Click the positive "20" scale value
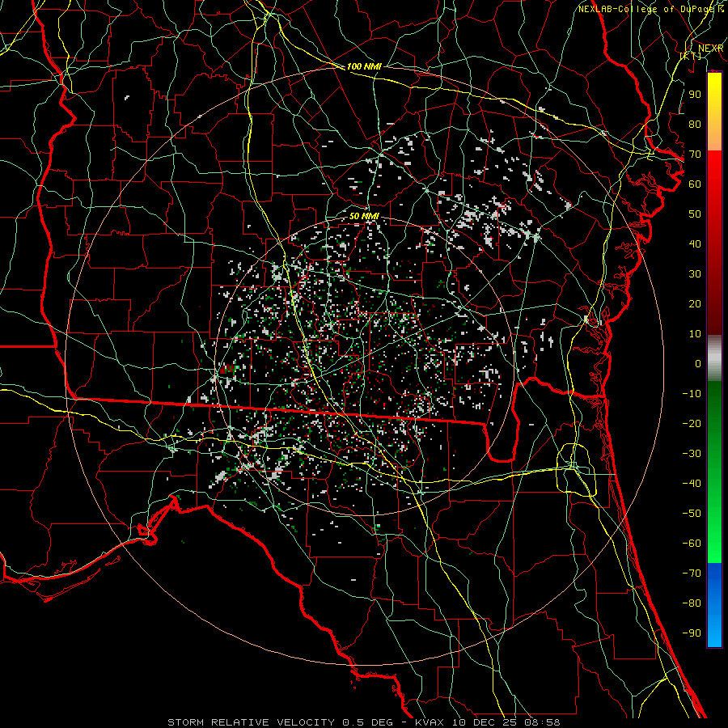The width and height of the screenshot is (728, 728). (695, 303)
